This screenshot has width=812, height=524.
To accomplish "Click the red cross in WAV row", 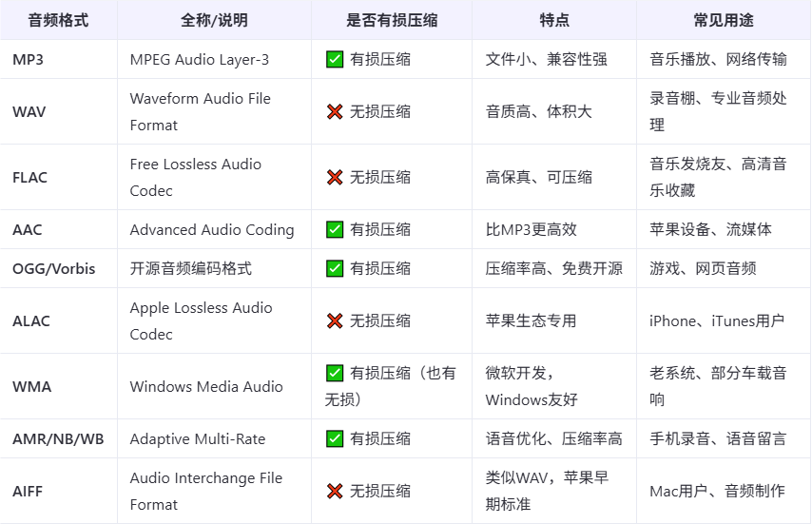I will 335,111.
